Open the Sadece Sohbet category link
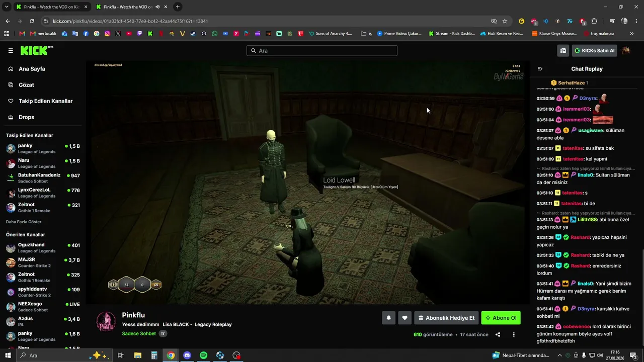This screenshot has height=362, width=644. [x=139, y=333]
